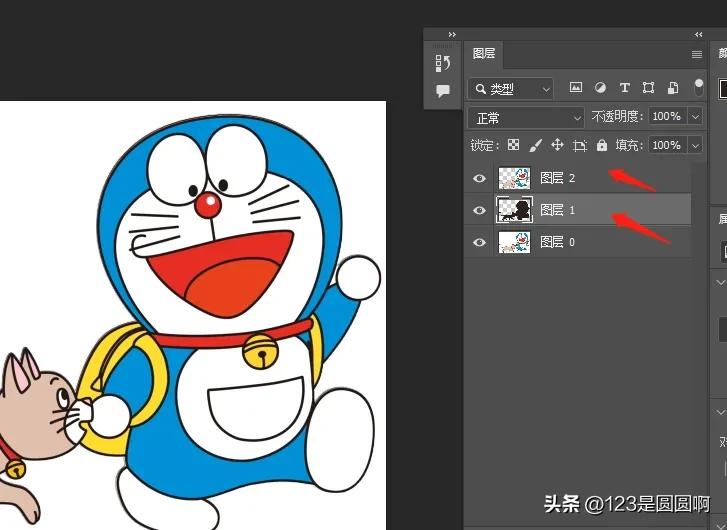Screen dimensions: 727x530
Task: Hide 图层 2 using its eye icon
Action: (480, 178)
